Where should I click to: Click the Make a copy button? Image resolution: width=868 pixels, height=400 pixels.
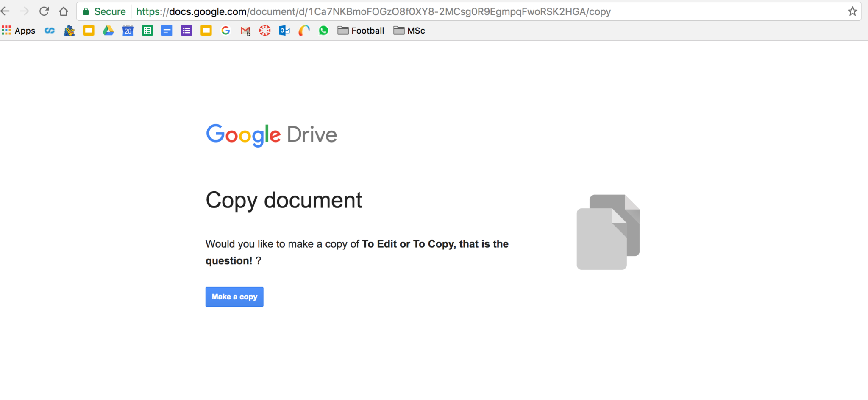(x=234, y=297)
